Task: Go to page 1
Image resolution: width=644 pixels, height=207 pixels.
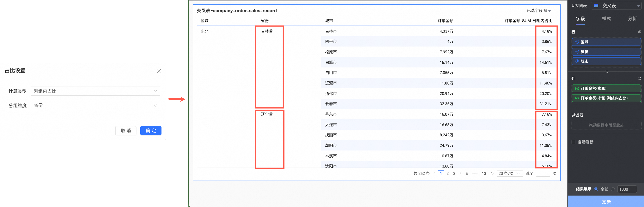Action: [x=441, y=173]
